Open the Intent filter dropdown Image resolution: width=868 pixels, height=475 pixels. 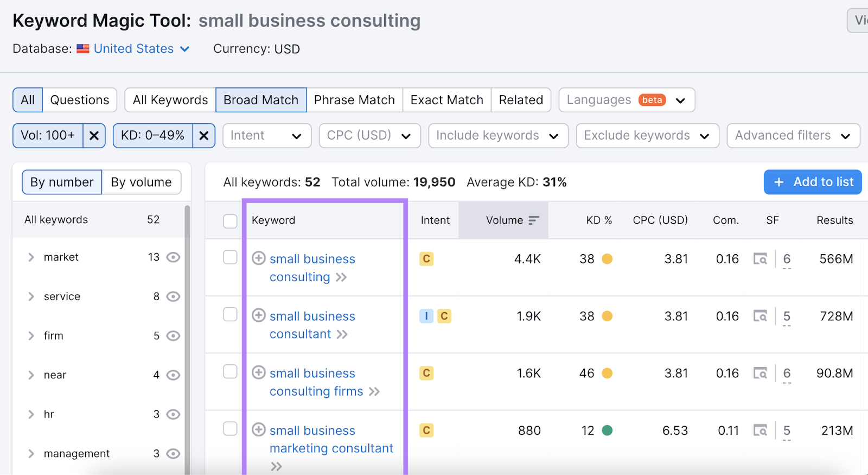click(267, 136)
